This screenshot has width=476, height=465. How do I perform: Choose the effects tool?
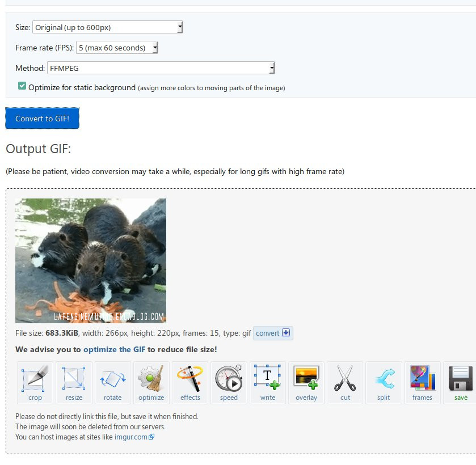190,382
